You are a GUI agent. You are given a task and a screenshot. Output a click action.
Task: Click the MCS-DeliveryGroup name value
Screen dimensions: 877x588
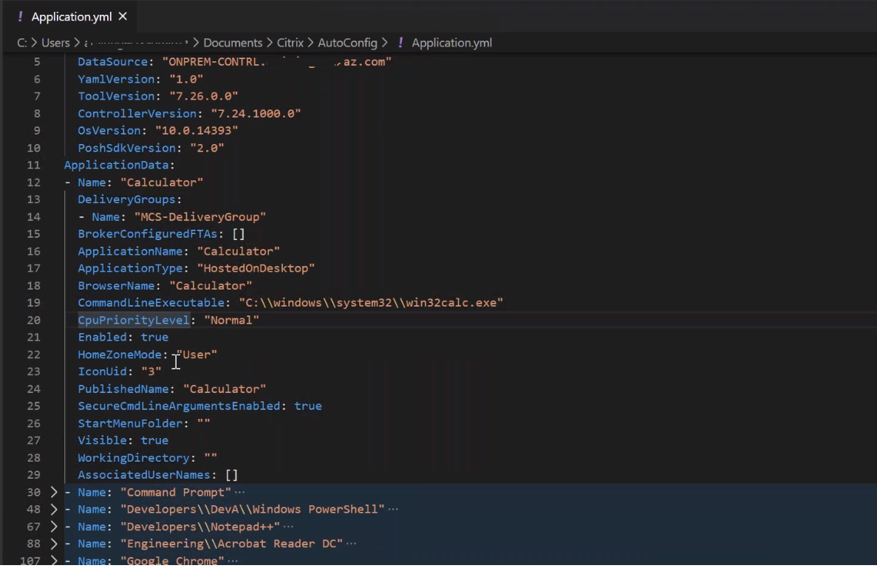[199, 216]
